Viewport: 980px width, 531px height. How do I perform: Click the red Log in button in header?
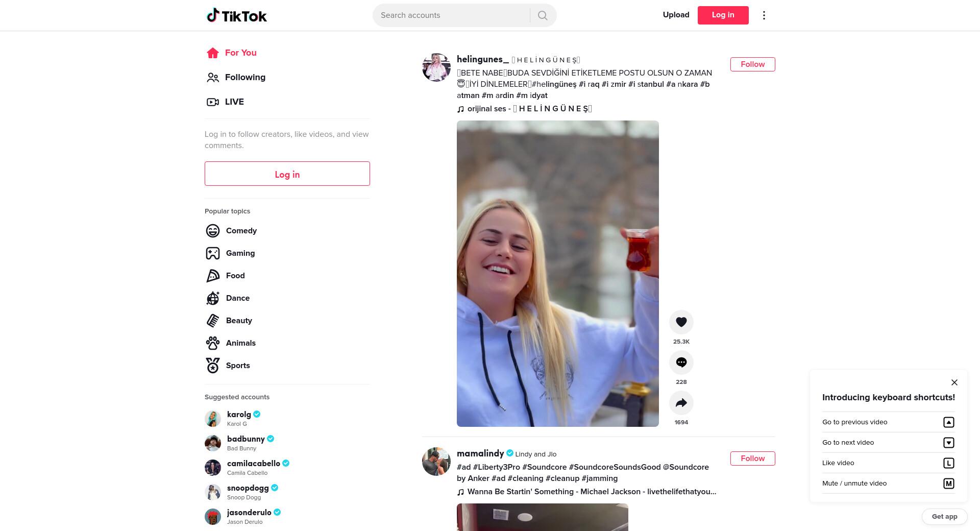pyautogui.click(x=723, y=15)
